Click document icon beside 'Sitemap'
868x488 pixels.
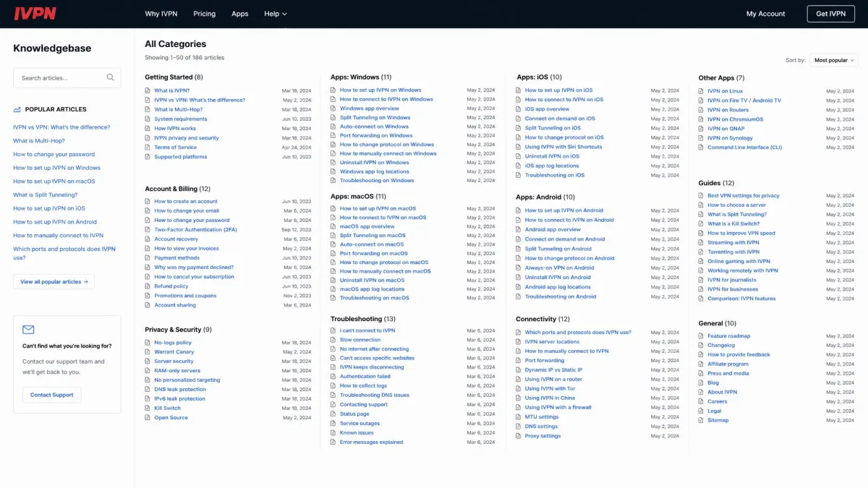(x=701, y=421)
